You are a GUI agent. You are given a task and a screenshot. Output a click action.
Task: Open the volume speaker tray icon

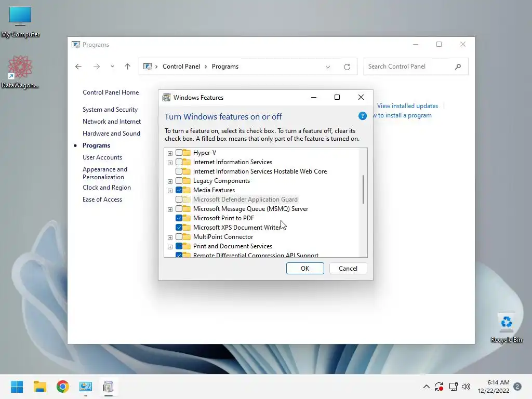[466, 387]
